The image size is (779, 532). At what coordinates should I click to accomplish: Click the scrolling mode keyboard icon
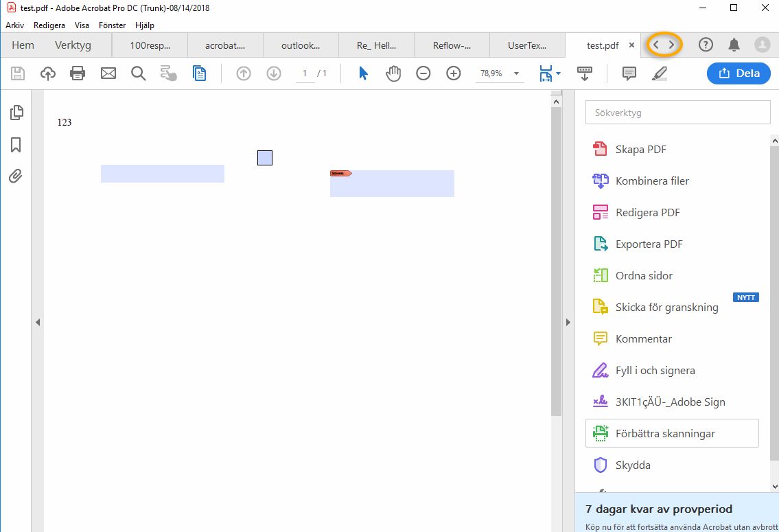[585, 73]
